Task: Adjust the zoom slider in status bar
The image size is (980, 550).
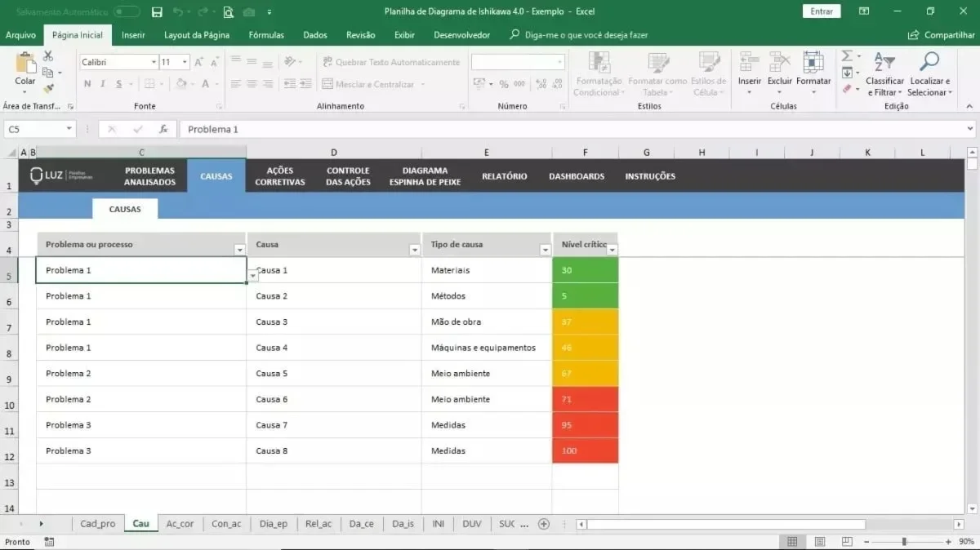Action: point(904,542)
